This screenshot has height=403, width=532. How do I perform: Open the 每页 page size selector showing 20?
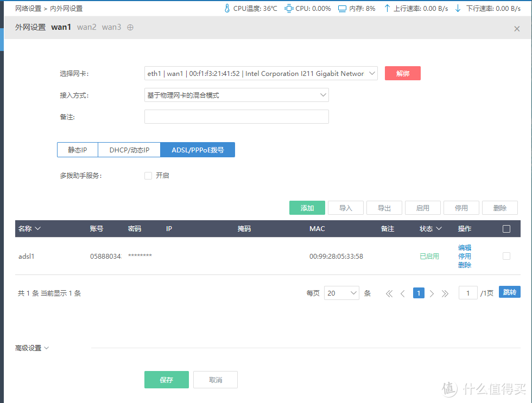click(x=341, y=293)
